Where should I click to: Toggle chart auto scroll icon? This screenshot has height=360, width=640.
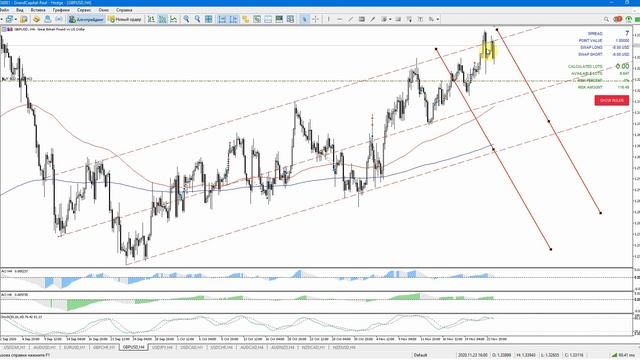[x=222, y=19]
